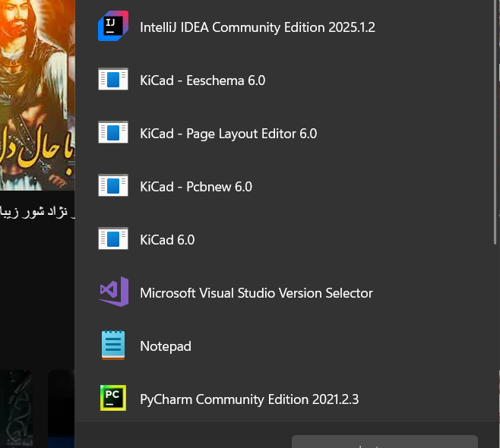
Task: Click the KiCad Pcbnew icon
Action: pyautogui.click(x=113, y=187)
